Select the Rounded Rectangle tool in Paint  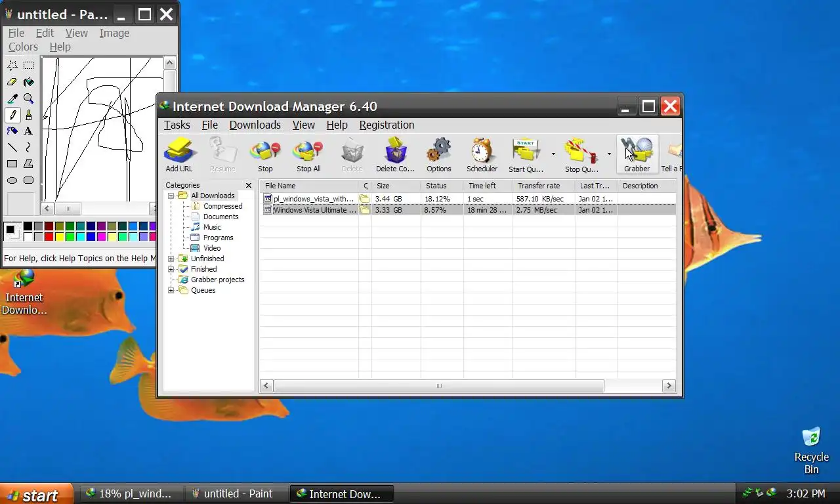(x=28, y=180)
